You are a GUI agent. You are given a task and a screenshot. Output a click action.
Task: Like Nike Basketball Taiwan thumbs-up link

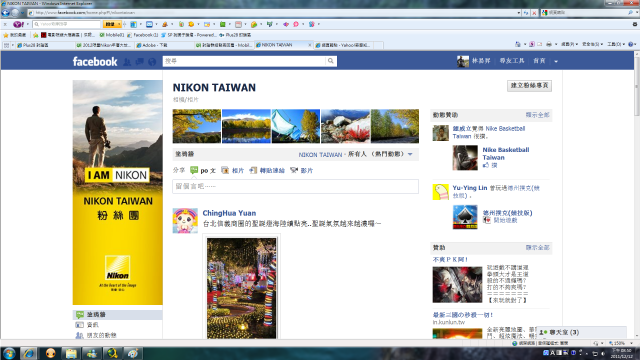490,165
